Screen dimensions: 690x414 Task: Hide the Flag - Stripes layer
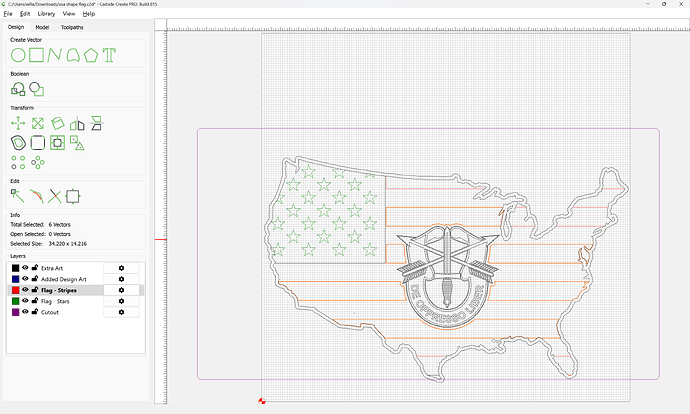25,289
